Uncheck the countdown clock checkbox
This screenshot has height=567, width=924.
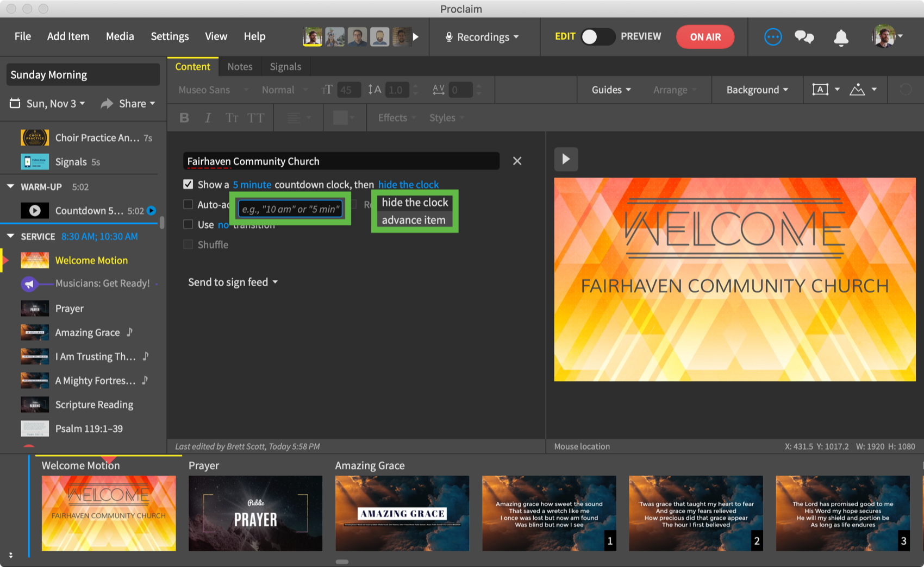(x=188, y=184)
